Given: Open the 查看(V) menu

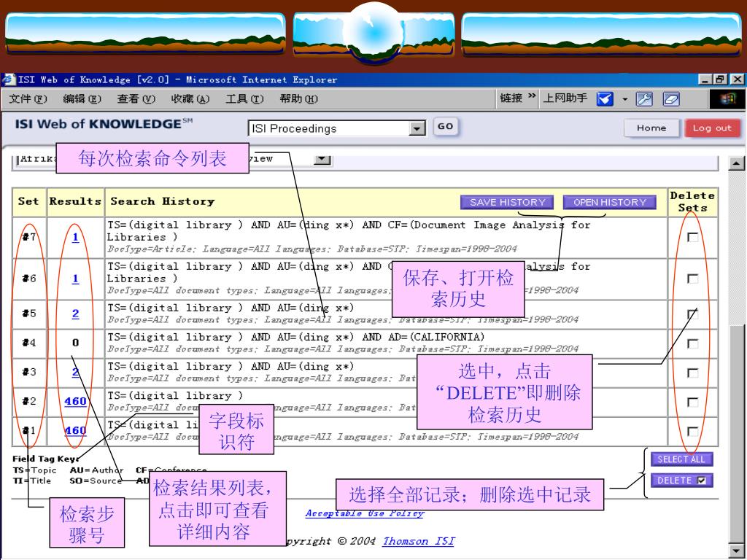Looking at the screenshot, I should [x=136, y=98].
